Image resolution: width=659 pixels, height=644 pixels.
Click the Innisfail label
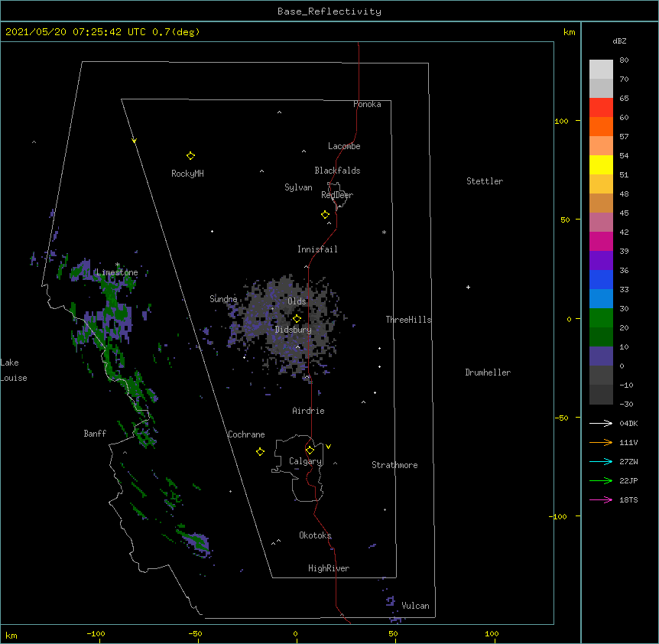click(317, 249)
